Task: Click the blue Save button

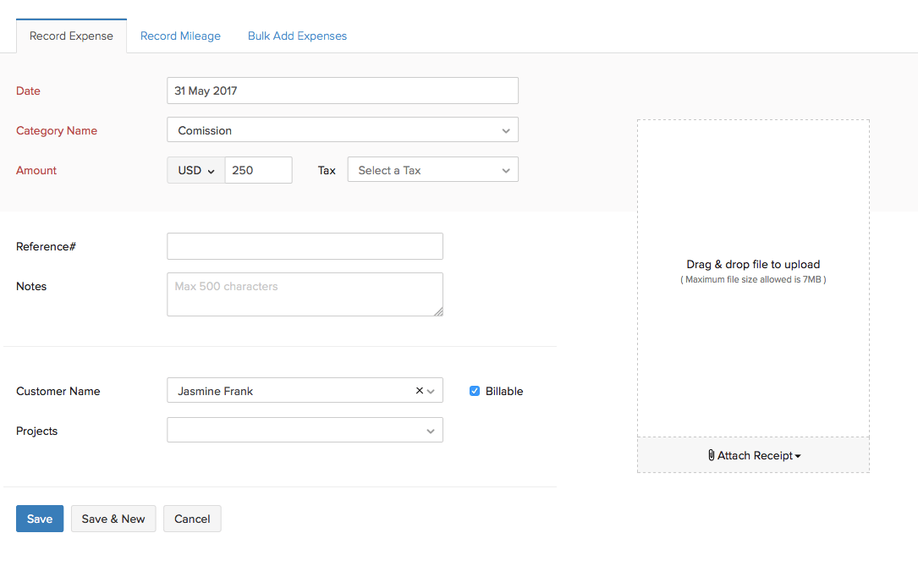Action: pos(40,519)
